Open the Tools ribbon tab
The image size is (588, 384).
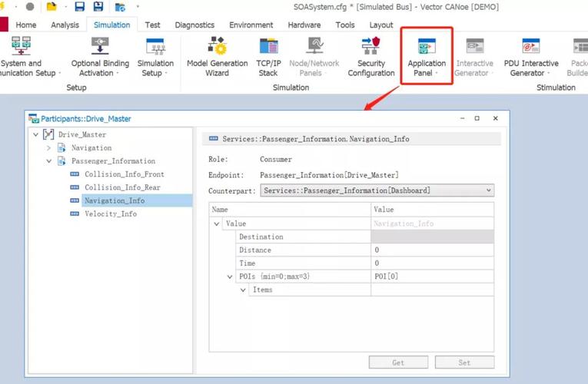click(x=345, y=25)
